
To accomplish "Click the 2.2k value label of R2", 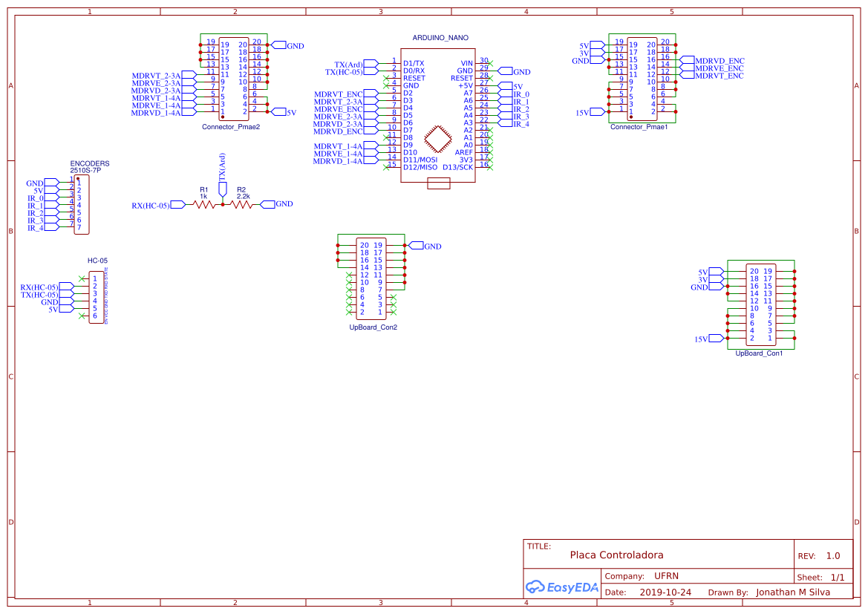I will coord(243,196).
